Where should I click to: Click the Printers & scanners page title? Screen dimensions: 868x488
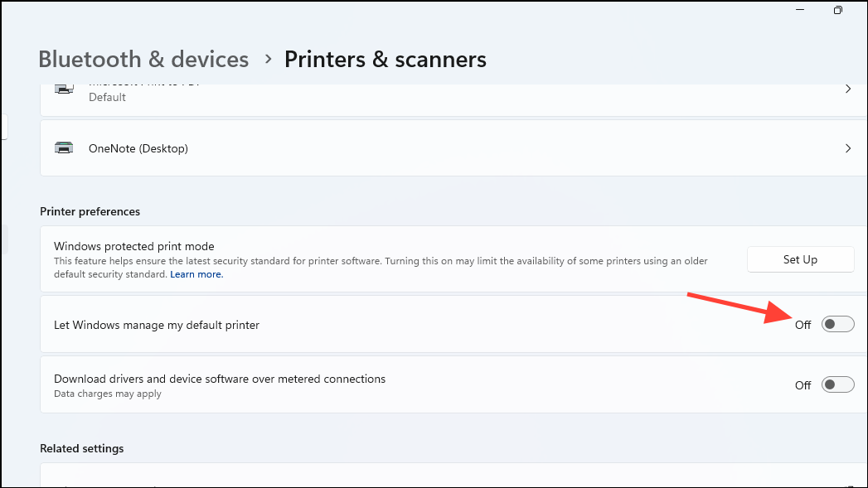tap(385, 60)
